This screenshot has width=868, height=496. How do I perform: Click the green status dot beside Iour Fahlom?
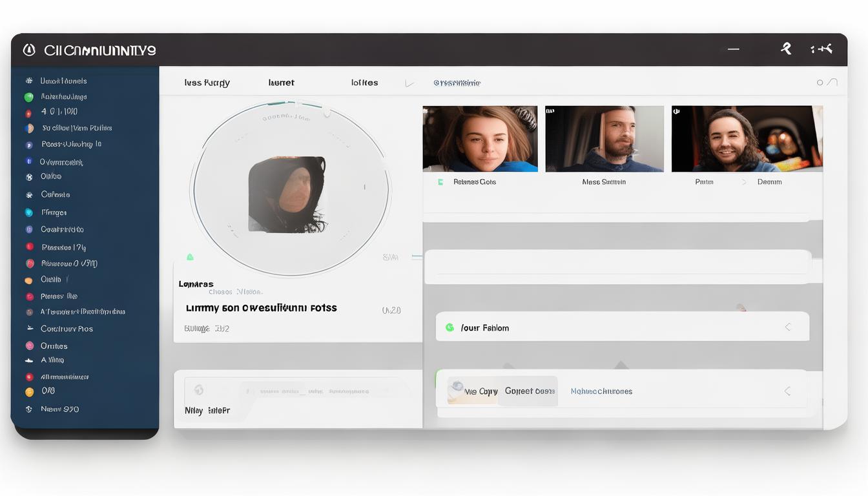click(449, 327)
